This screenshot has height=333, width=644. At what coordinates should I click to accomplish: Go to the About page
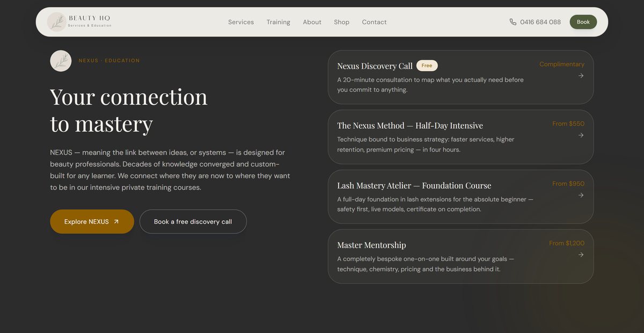pyautogui.click(x=312, y=22)
